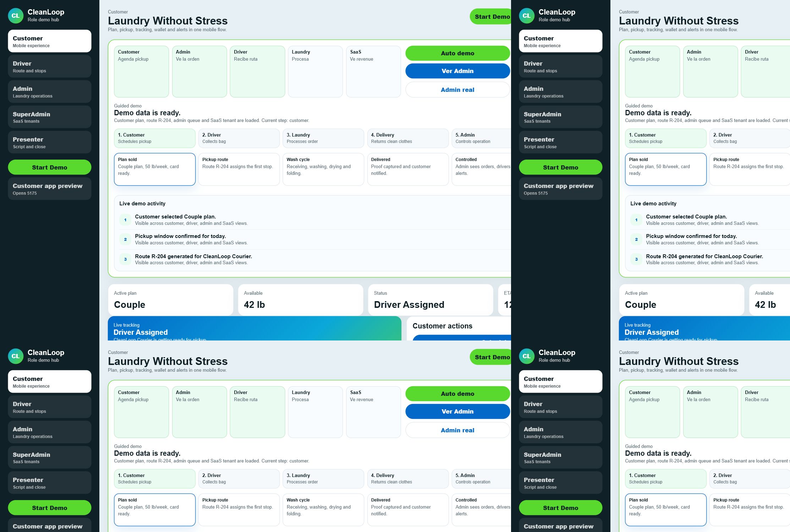This screenshot has width=790, height=532.
Task: Click Ver Admin in the upper-left panel
Action: coord(457,71)
